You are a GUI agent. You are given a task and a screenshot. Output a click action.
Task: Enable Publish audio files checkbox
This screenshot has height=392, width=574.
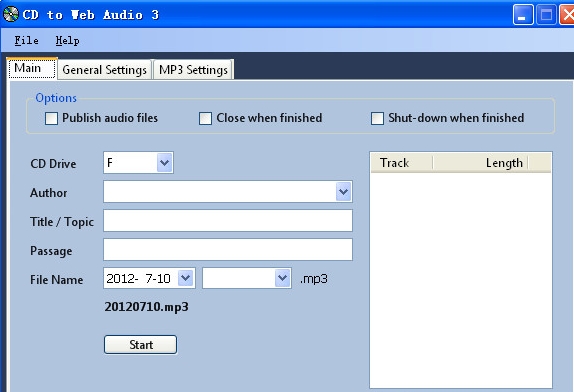[51, 118]
